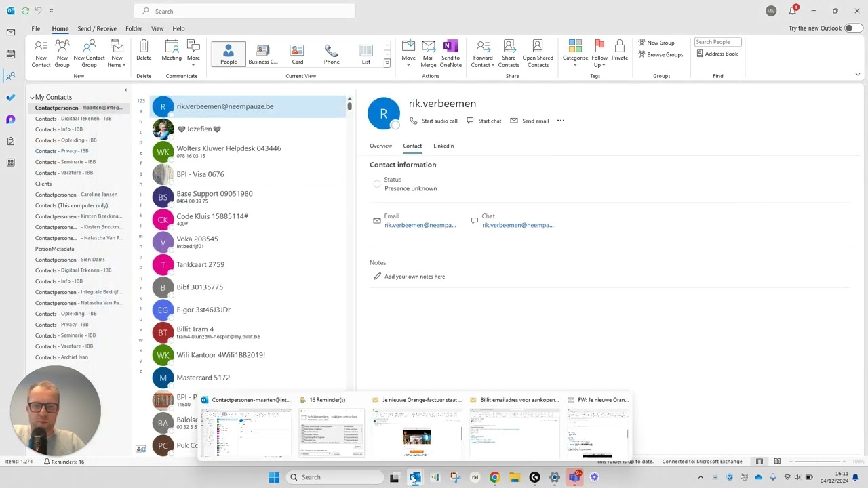
Task: Create a New Contact from the ribbon
Action: click(x=41, y=54)
